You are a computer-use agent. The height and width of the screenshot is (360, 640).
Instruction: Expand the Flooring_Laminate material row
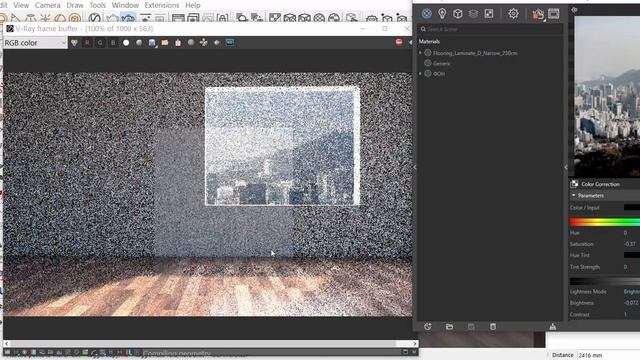coord(420,53)
